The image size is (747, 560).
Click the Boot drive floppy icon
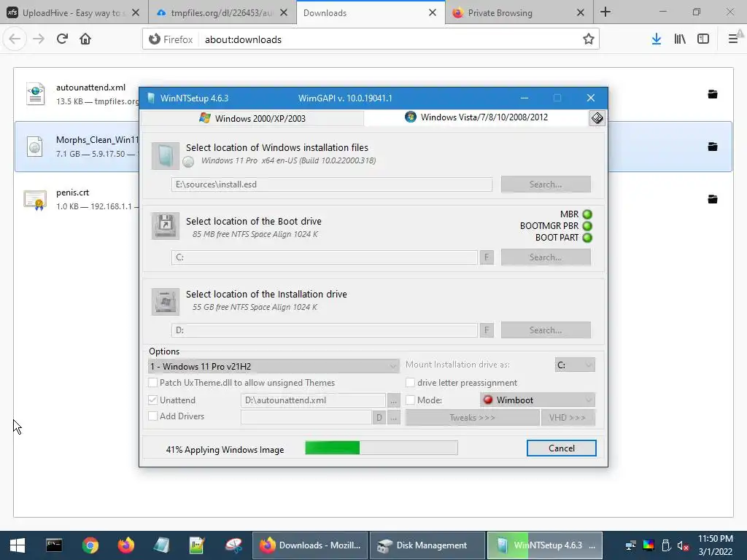pyautogui.click(x=166, y=226)
